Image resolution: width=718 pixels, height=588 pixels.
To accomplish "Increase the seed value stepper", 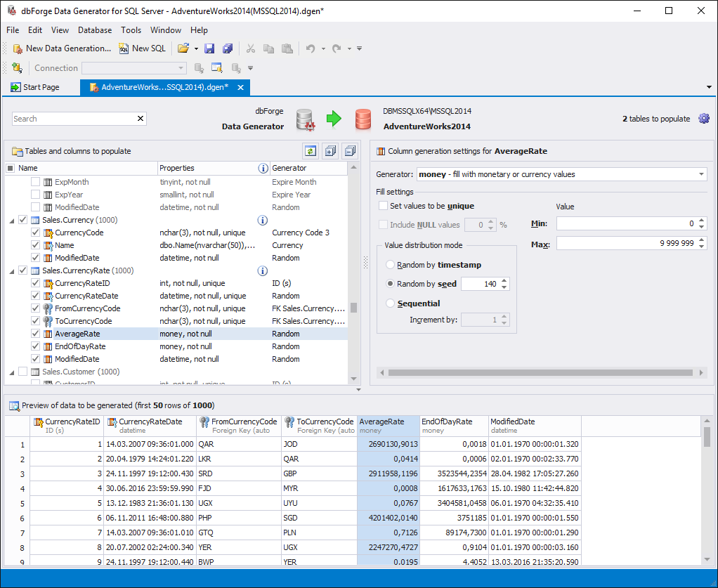I will 504,281.
